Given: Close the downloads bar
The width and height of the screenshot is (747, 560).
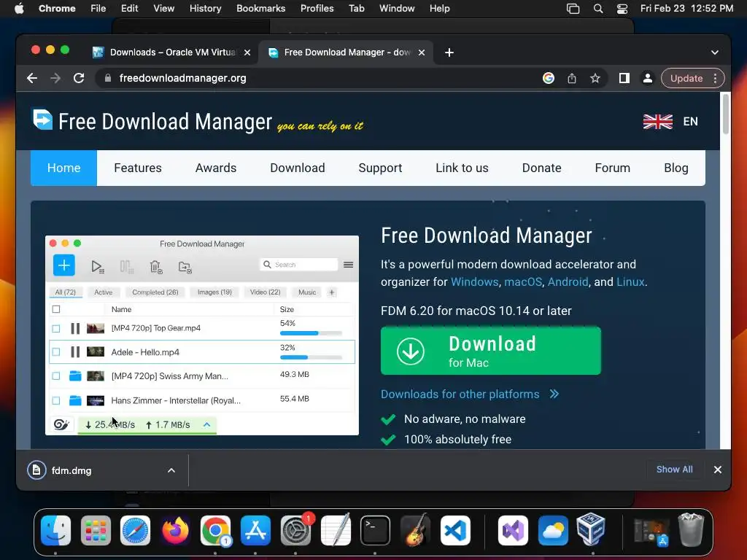Looking at the screenshot, I should tap(718, 470).
